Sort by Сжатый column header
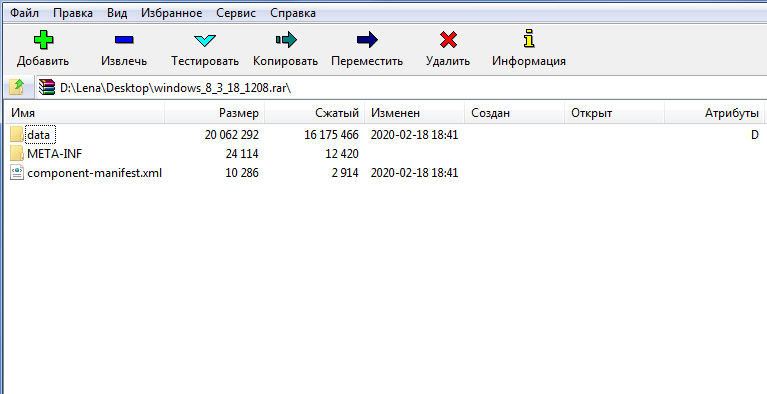This screenshot has width=767, height=394. [x=315, y=113]
